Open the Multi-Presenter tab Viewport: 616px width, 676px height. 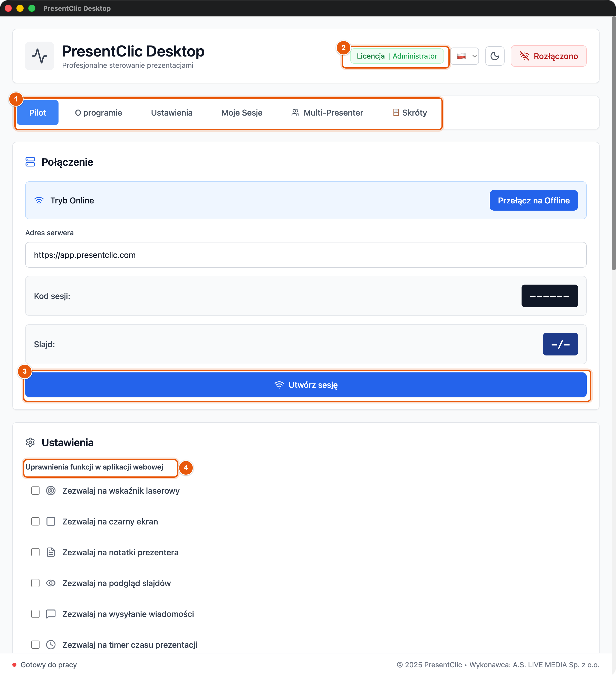click(327, 113)
